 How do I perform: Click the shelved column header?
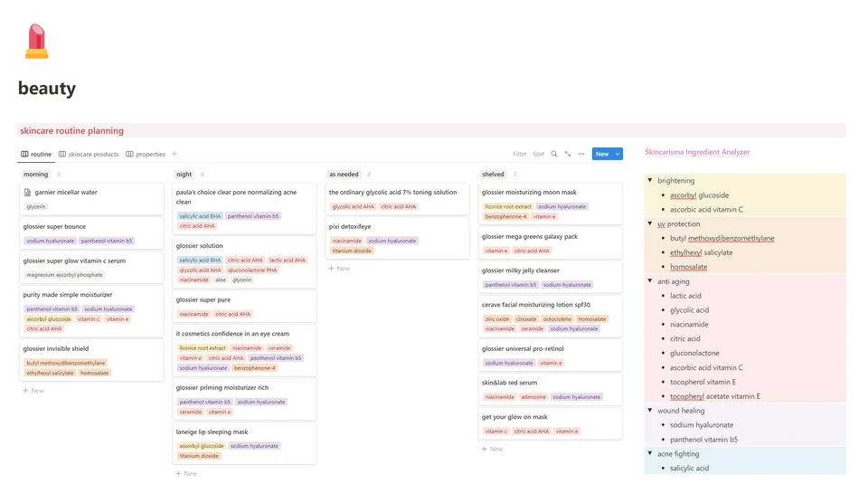493,174
